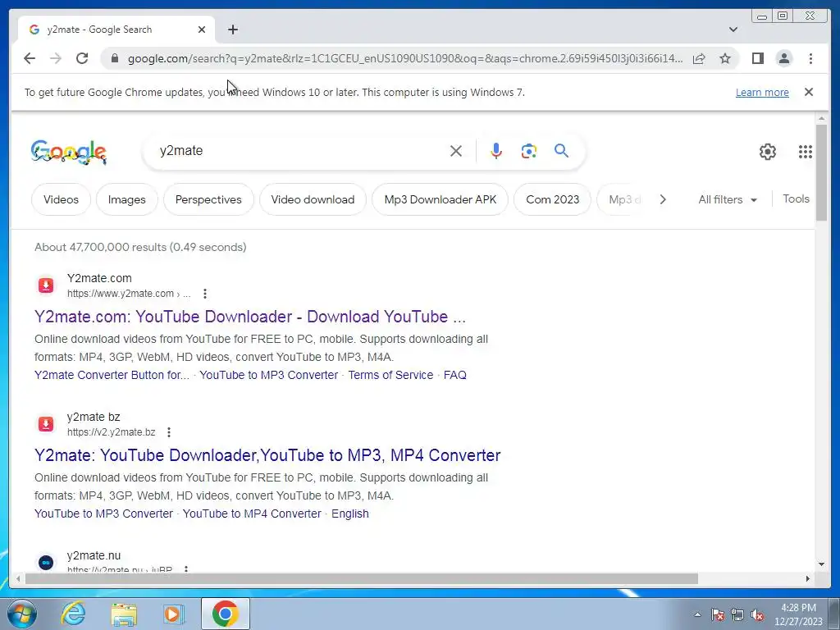This screenshot has width=840, height=630.
Task: Open YouTube to MP4 Converter sitelink
Action: coord(252,514)
